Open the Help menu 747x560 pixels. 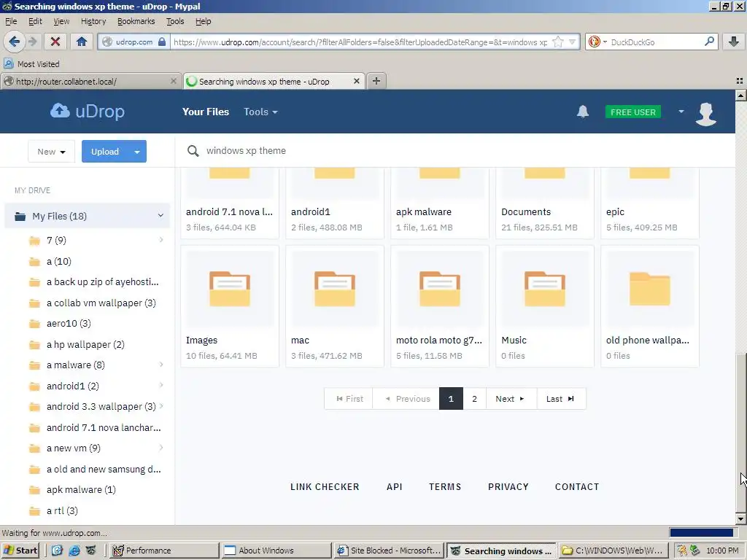coord(204,21)
